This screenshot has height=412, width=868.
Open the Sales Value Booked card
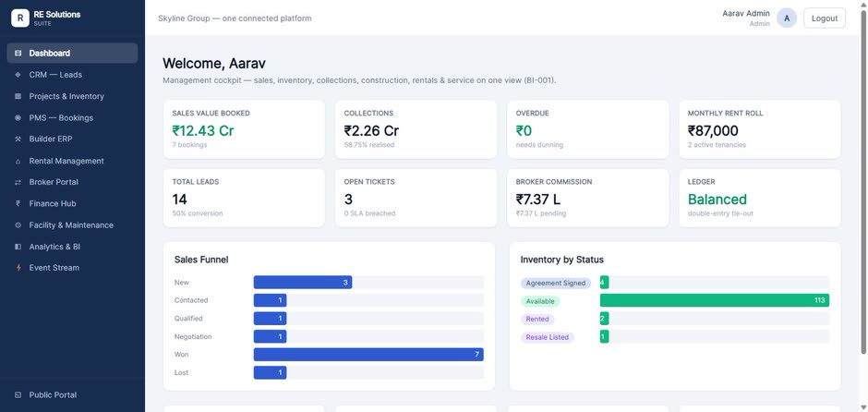click(x=244, y=129)
